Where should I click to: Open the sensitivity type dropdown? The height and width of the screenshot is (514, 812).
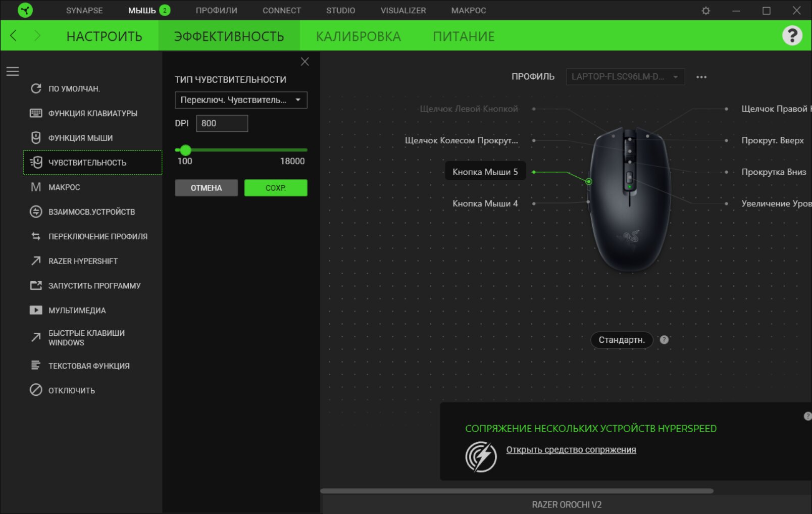(x=241, y=100)
